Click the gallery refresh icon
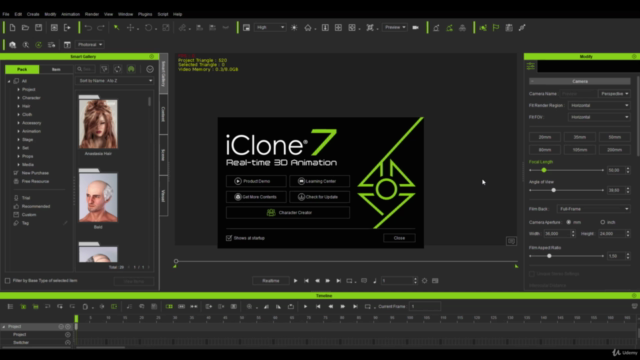This screenshot has height=360, width=640. [x=118, y=69]
